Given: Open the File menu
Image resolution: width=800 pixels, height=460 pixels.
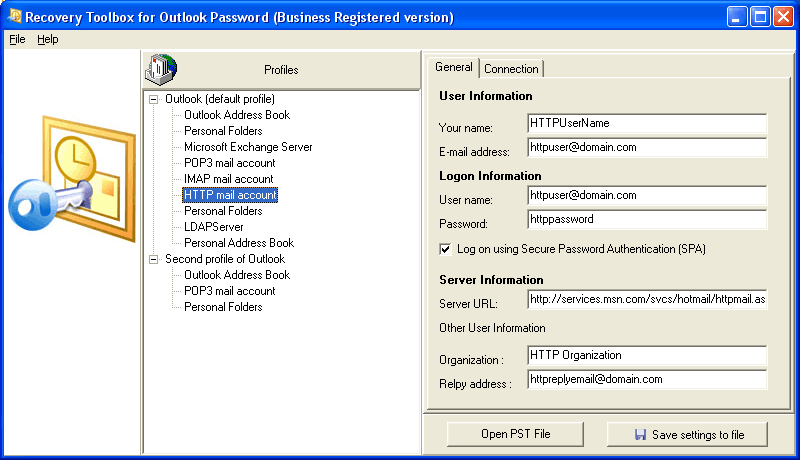Looking at the screenshot, I should pos(17,39).
